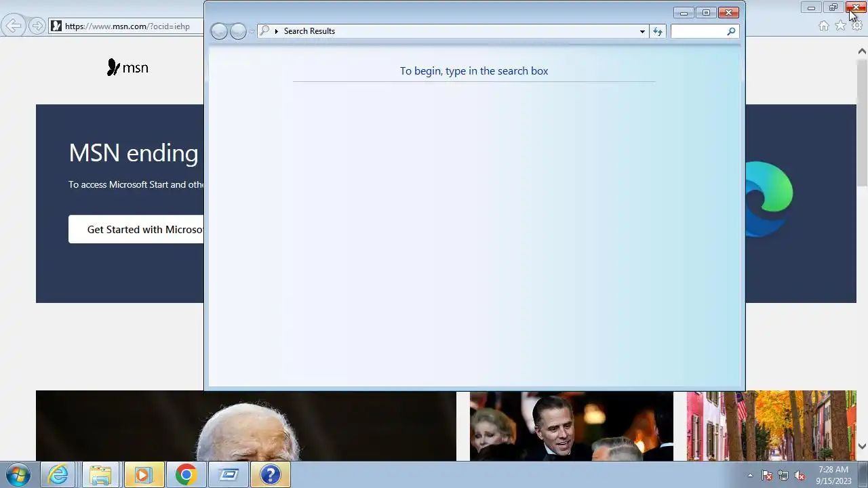Screen dimensions: 868x488
Task: Click the magnifier icon in search box
Action: point(731,31)
